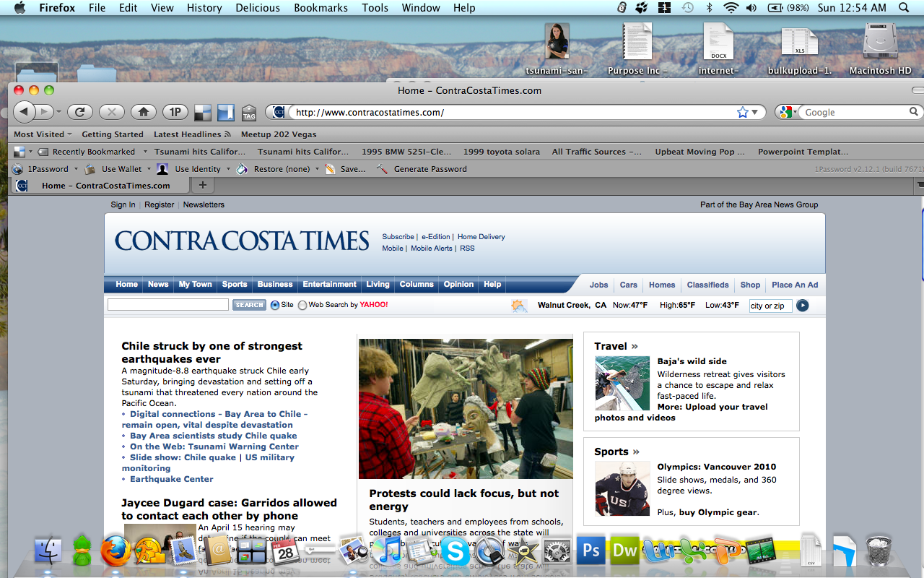Open the 1P (1Password) toolbar button
The image size is (924, 578).
click(x=175, y=112)
